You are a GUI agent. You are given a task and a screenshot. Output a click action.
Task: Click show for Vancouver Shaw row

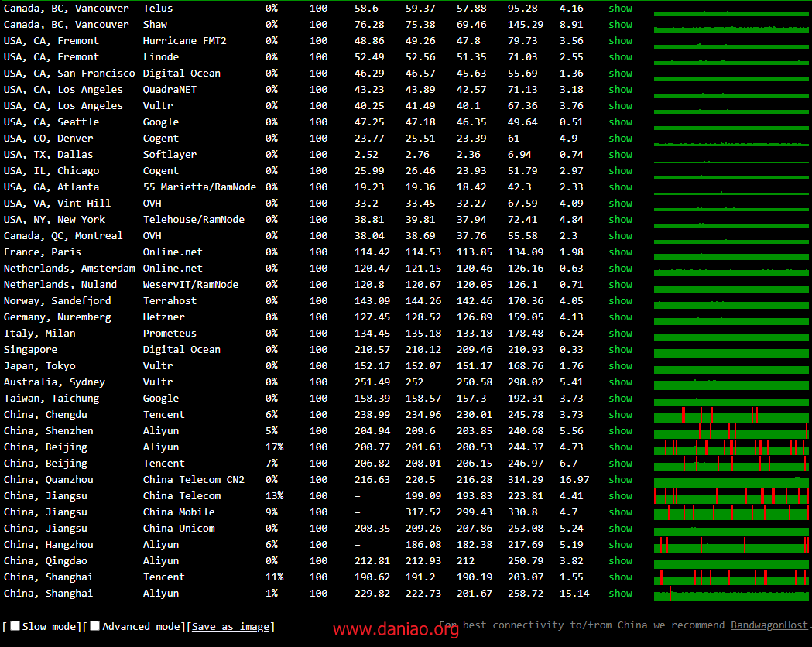pyautogui.click(x=620, y=24)
